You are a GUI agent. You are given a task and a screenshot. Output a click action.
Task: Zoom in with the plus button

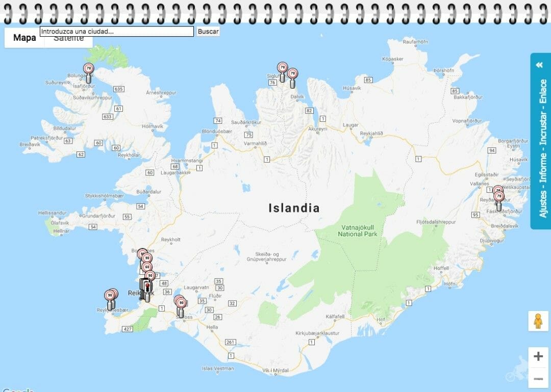coord(538,357)
